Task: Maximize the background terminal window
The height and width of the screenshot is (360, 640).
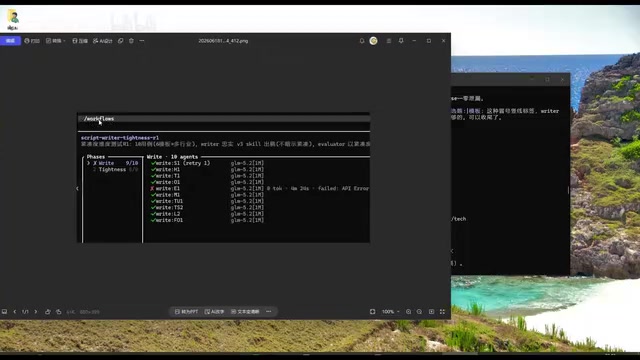Action: 547,80
